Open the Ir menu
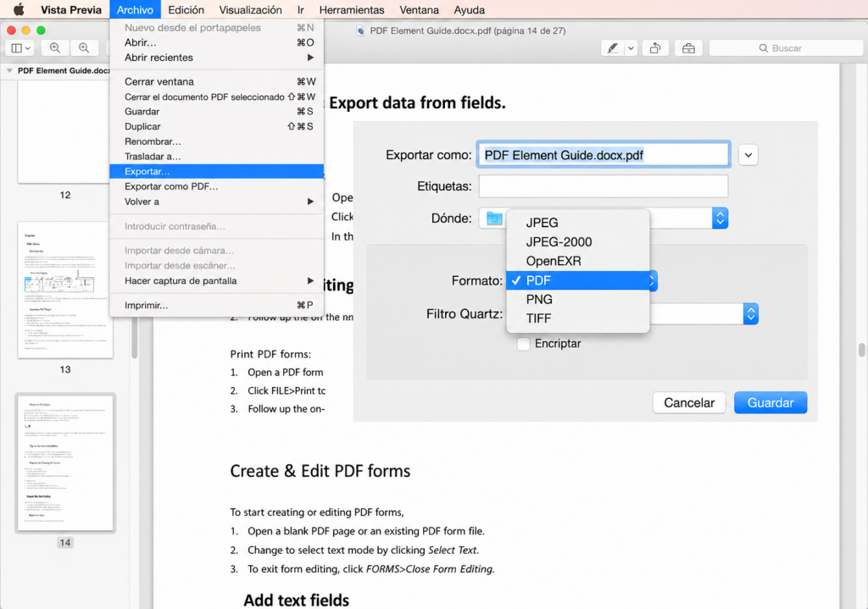 301,10
